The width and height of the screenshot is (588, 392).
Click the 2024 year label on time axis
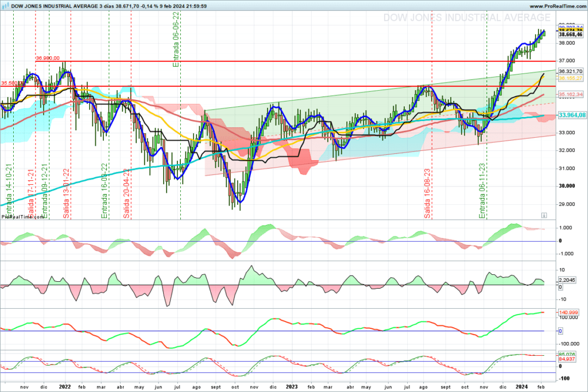pos(521,387)
